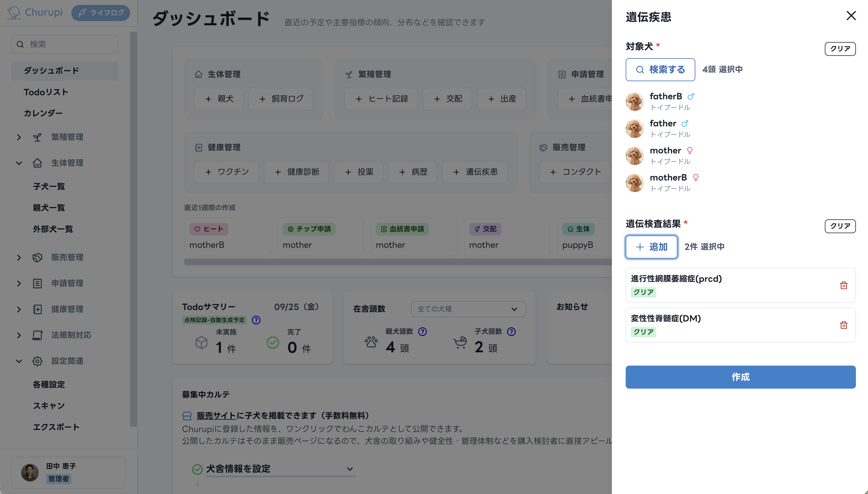Viewport: 868px width, 494px height.
Task: Expand the 健康管理 sidebar section
Action: point(19,309)
